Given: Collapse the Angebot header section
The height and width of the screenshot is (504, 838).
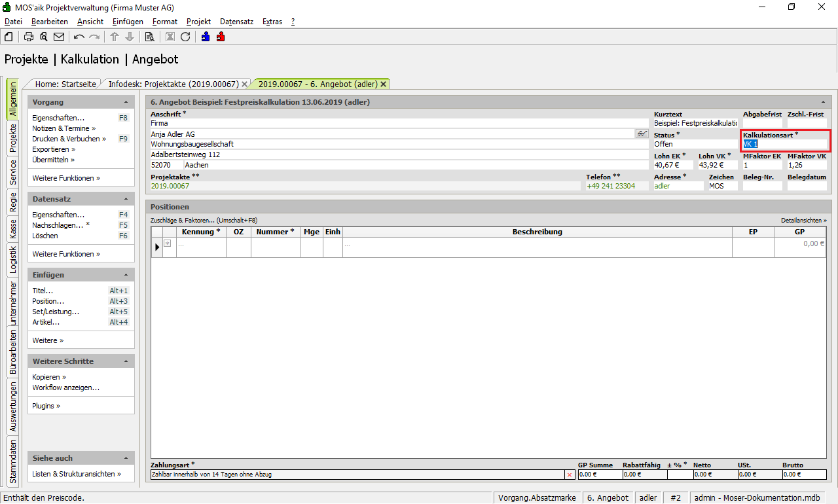Looking at the screenshot, I should [822, 102].
